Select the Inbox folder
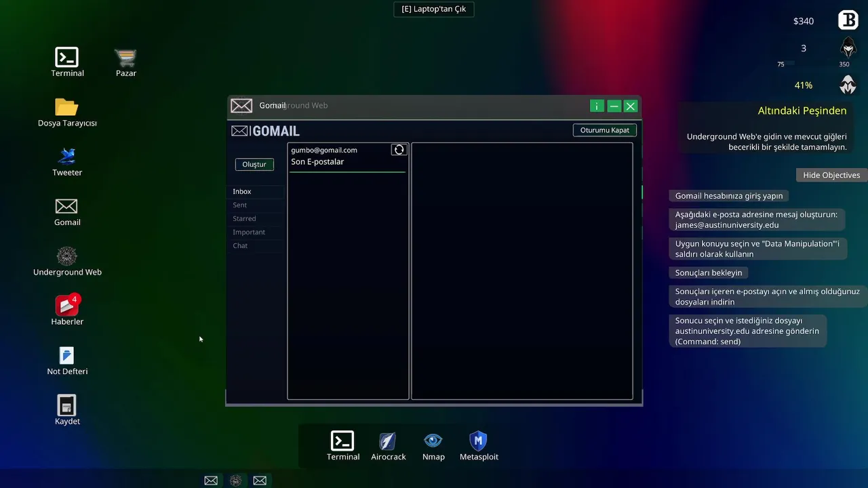 pyautogui.click(x=256, y=192)
